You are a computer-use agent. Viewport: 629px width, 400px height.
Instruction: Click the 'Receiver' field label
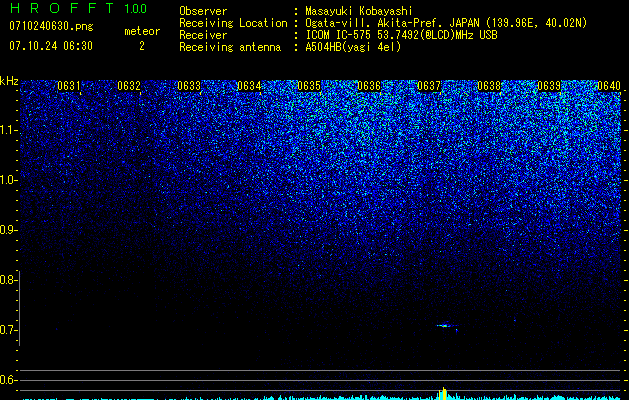coord(203,35)
